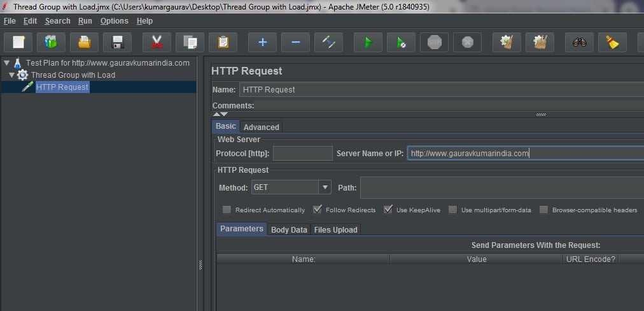
Task: Click the New test plan icon
Action: [18, 43]
